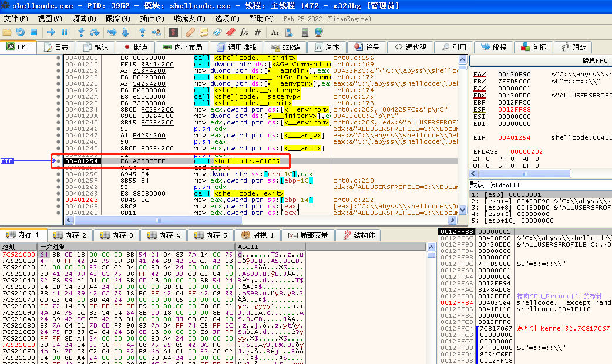The height and width of the screenshot is (364, 612).
Task: Step into with the down-arrow icon
Action: coord(81,32)
